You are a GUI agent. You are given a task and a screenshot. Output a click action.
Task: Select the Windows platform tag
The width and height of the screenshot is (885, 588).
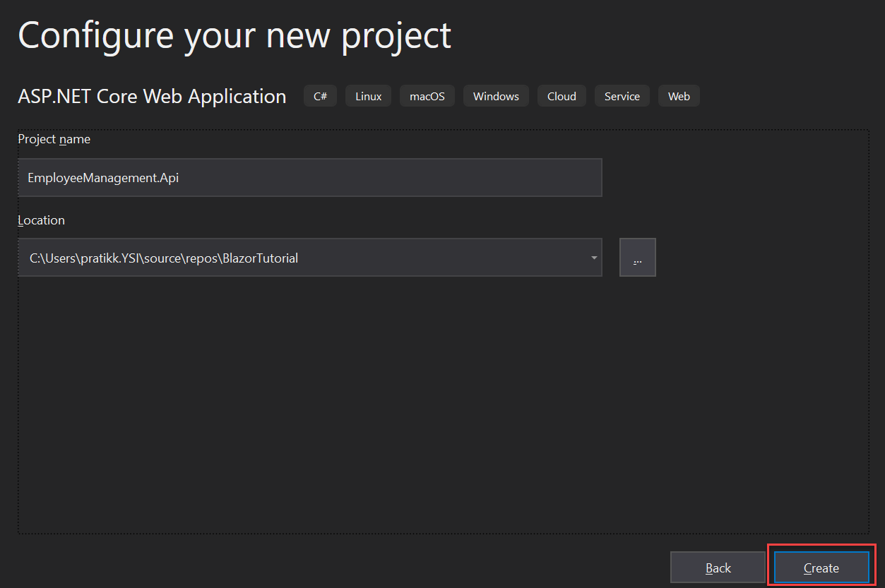click(496, 96)
